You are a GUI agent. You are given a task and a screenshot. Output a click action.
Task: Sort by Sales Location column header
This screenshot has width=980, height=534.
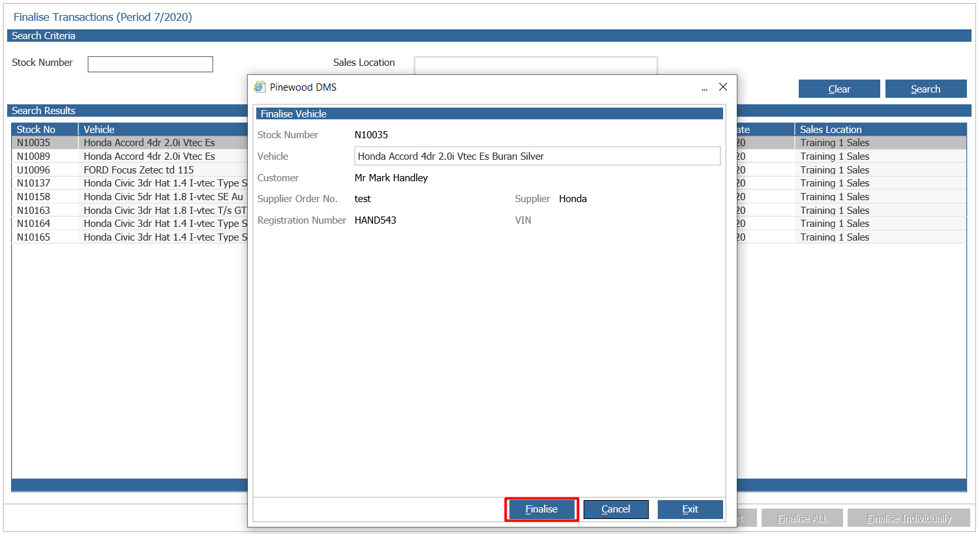(880, 129)
